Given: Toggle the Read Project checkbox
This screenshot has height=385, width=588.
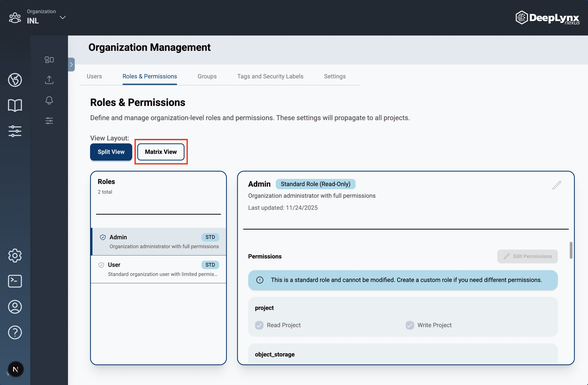Looking at the screenshot, I should [259, 325].
